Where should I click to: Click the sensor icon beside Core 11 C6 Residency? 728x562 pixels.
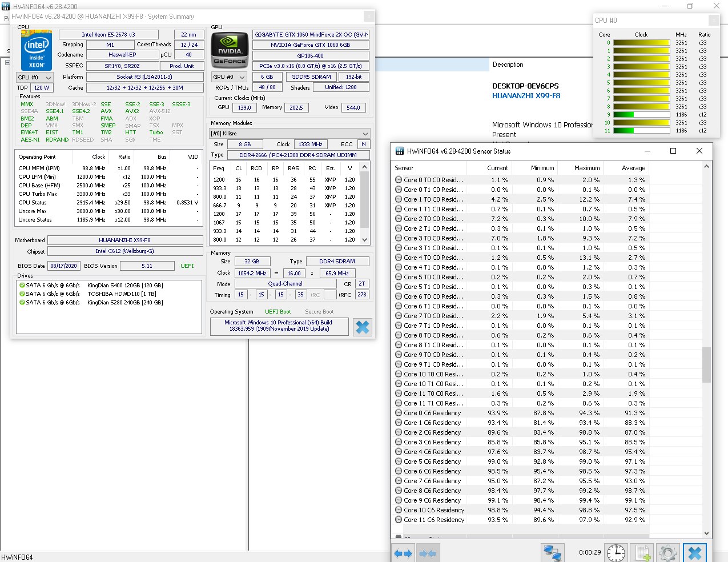399,520
